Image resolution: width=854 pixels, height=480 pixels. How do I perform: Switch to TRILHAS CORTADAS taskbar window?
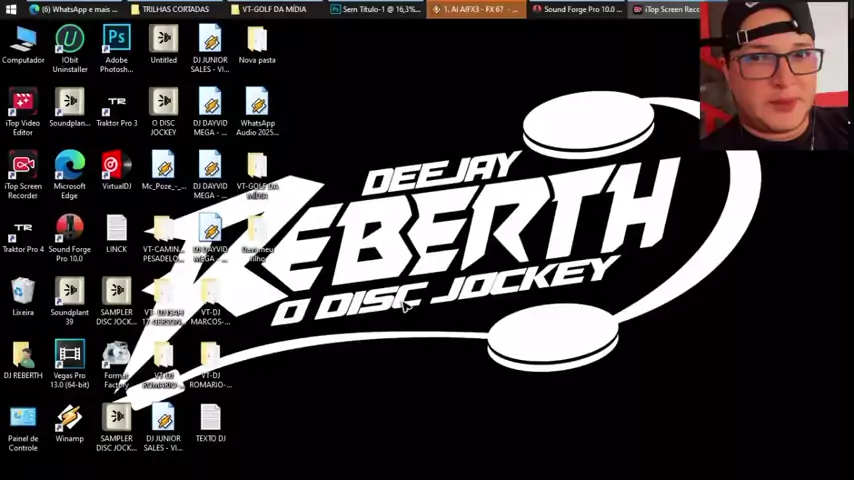tap(174, 9)
